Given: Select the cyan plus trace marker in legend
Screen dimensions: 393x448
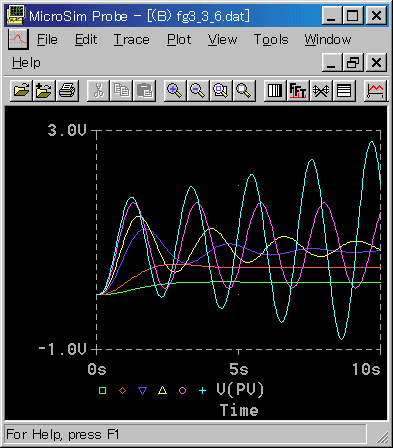Looking at the screenshot, I should pyautogui.click(x=202, y=390).
